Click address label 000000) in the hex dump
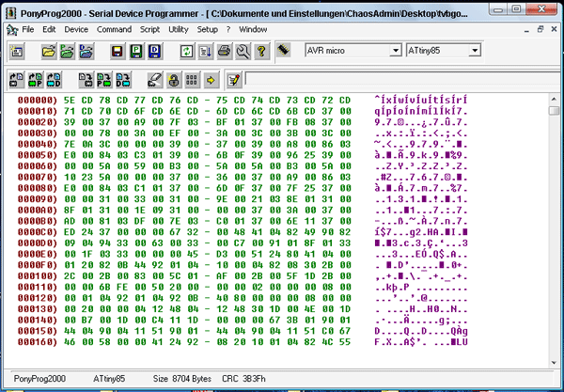564x392 pixels. 38,100
